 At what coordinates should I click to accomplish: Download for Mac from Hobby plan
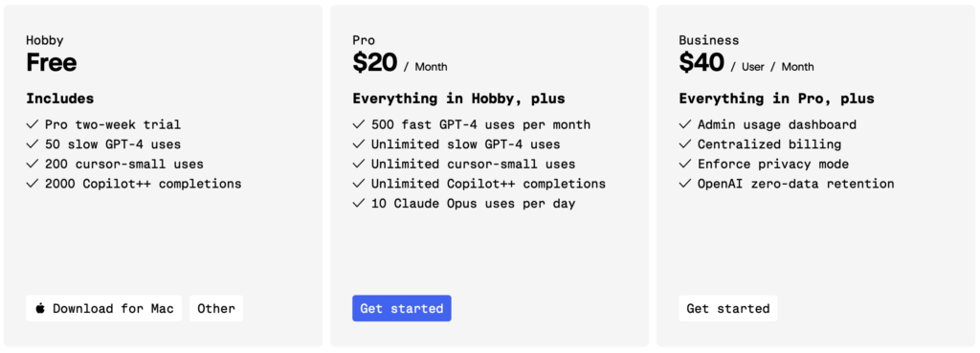103,309
